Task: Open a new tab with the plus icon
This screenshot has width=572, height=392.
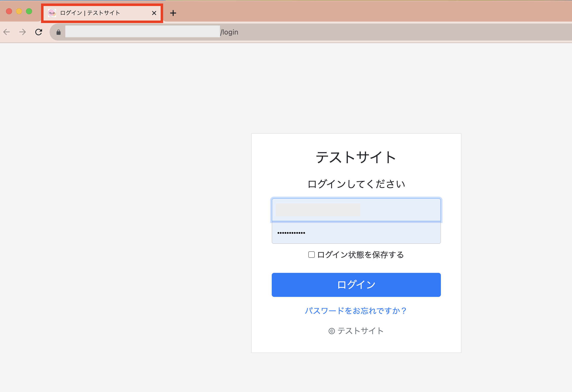Action: (173, 13)
